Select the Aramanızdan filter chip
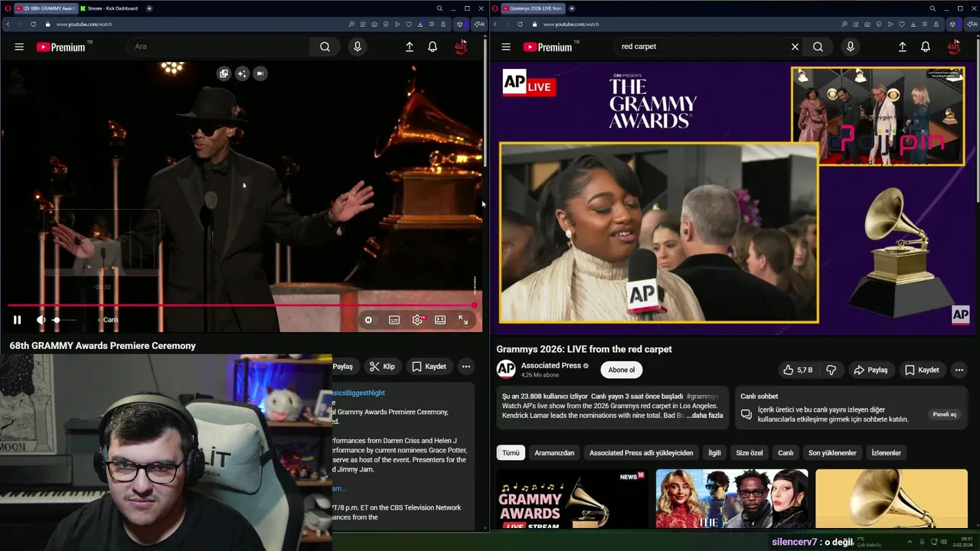This screenshot has width=980, height=551. point(554,452)
